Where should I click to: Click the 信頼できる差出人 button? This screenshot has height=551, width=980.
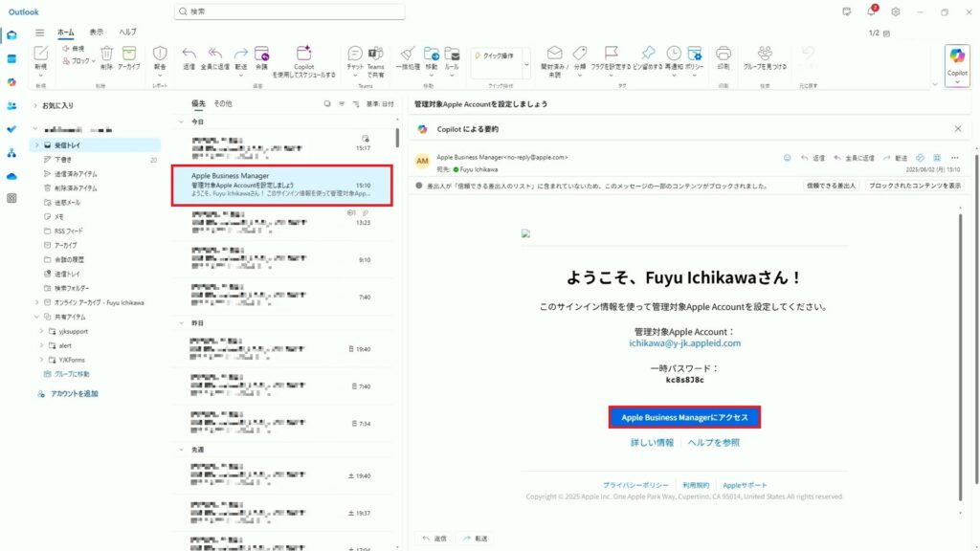tap(831, 186)
